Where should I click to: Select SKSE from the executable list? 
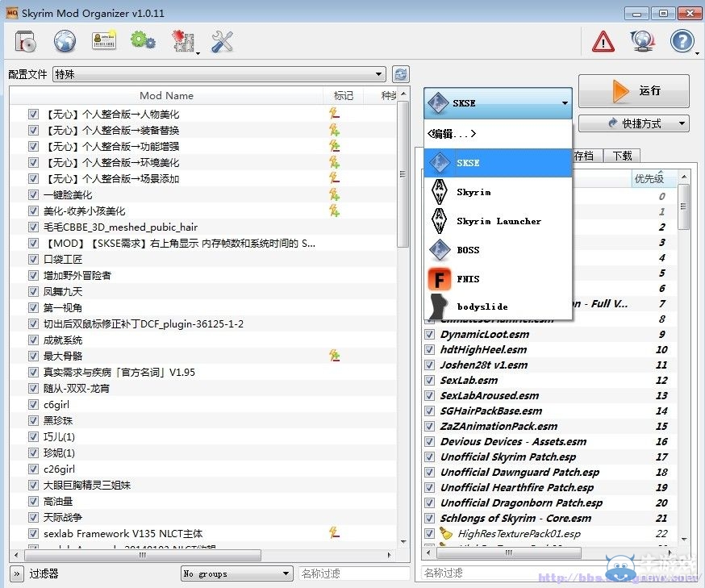pos(498,163)
